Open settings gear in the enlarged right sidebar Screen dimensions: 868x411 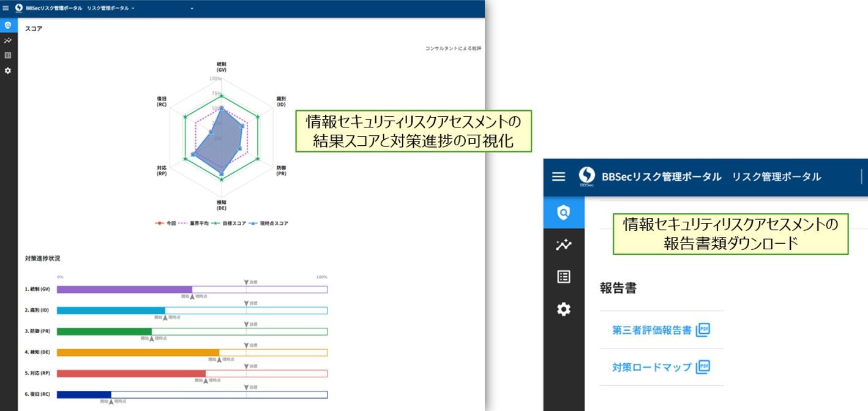tap(563, 309)
